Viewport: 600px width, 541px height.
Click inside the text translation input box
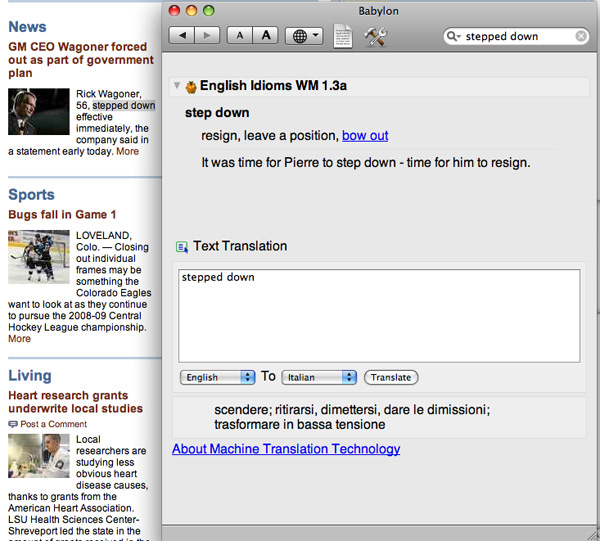[379, 316]
